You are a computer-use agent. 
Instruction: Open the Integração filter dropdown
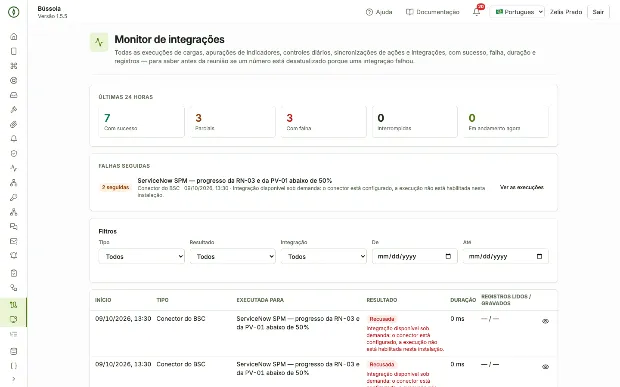click(x=324, y=256)
